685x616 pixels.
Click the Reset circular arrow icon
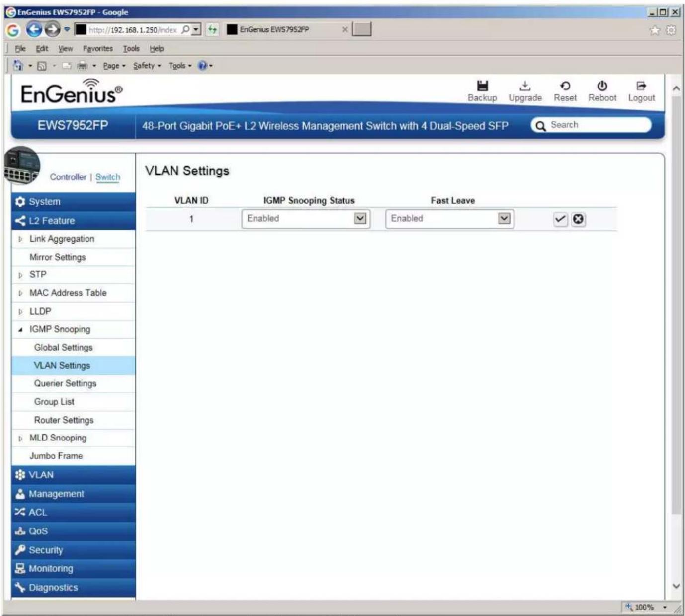click(565, 86)
